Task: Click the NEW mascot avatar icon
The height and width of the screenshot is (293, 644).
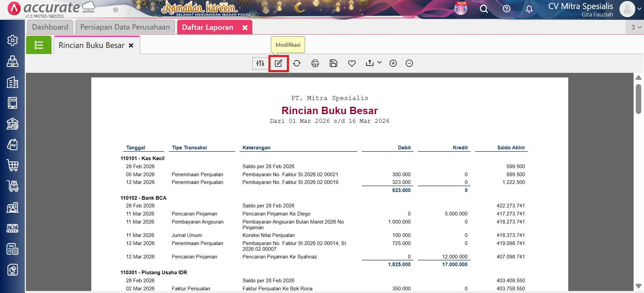Action: point(461,8)
